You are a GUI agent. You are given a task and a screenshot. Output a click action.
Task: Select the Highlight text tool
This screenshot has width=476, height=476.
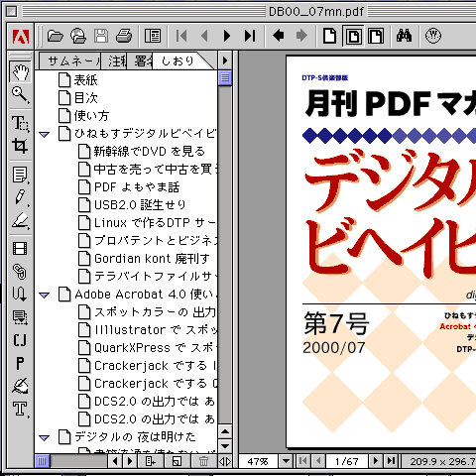pyautogui.click(x=20, y=220)
